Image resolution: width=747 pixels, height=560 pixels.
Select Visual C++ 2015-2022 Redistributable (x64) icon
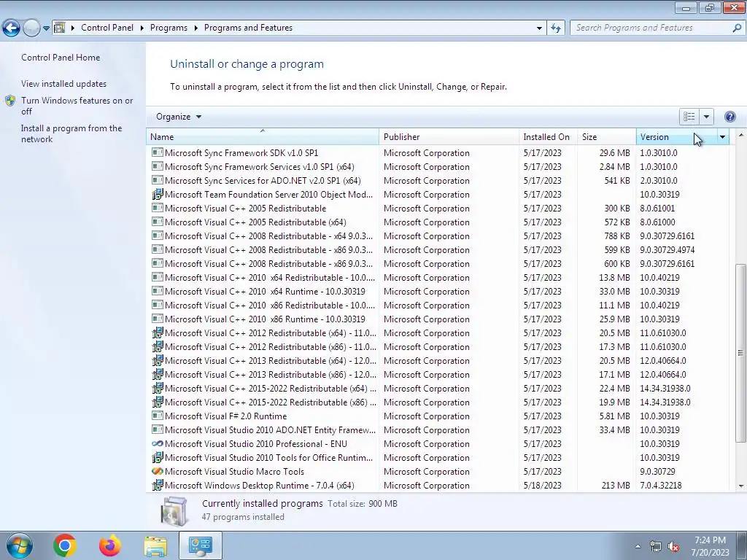click(158, 388)
